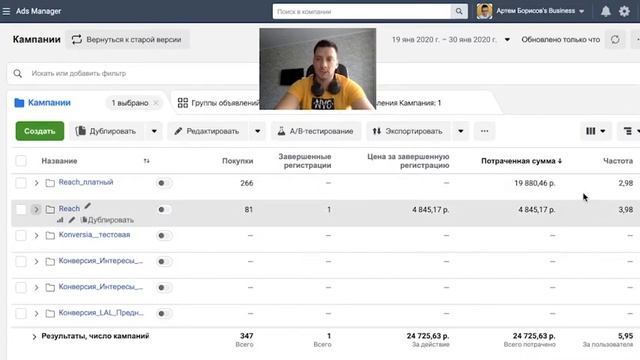The image size is (640, 360).
Task: Click the Кампании folder tab icon
Action: [19, 103]
